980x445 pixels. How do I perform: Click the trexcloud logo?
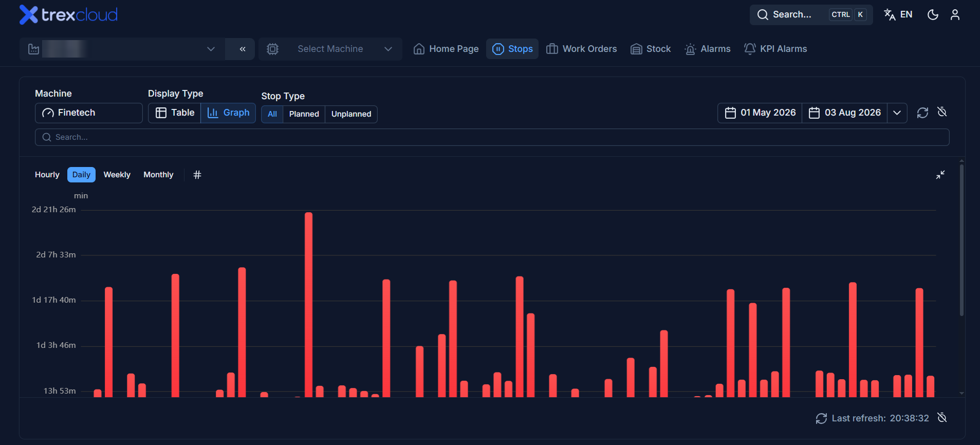click(68, 14)
